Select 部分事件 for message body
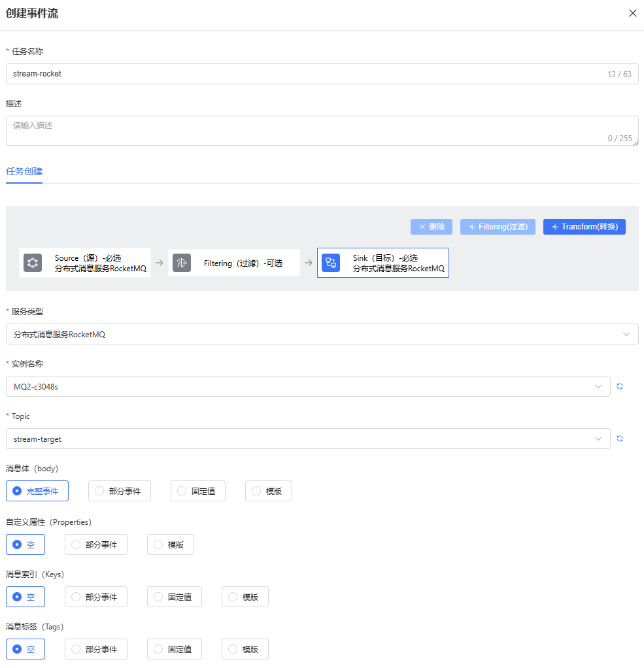Image resolution: width=644 pixels, height=668 pixels. (120, 492)
